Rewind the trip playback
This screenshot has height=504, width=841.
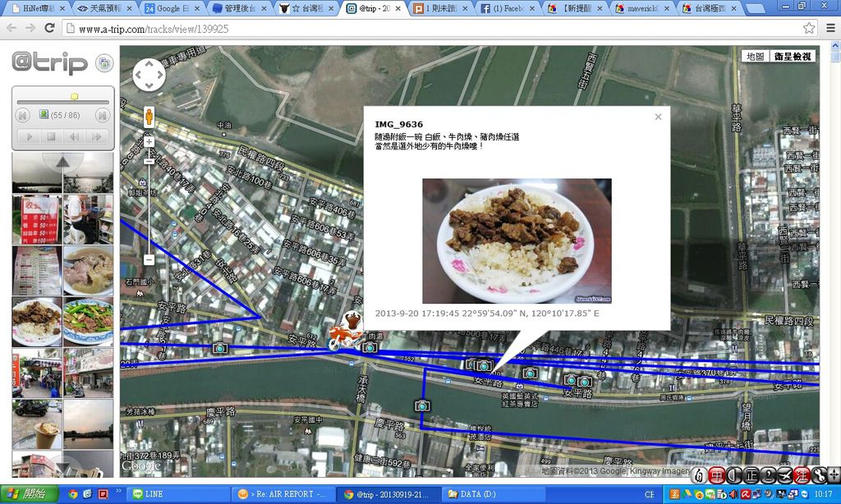pos(74,137)
